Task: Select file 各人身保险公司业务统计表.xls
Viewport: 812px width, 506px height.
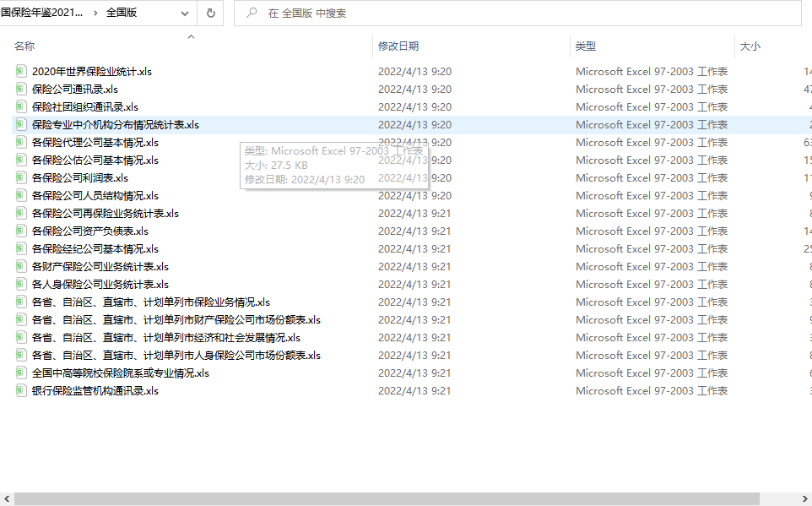Action: 100,284
